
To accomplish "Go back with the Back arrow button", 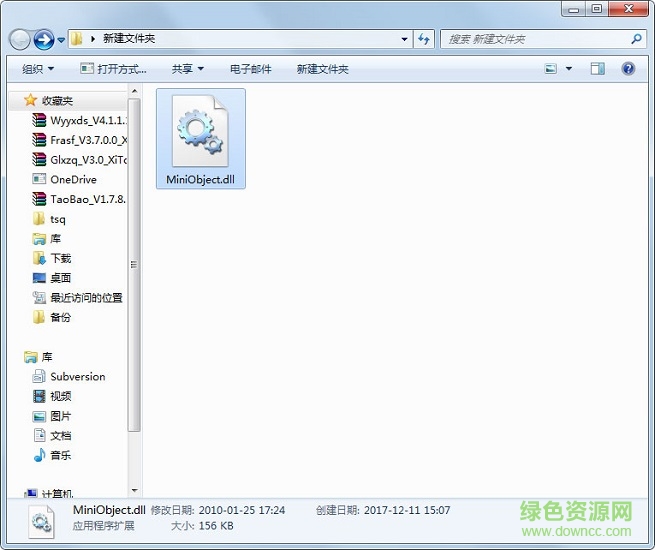I will tap(19, 40).
